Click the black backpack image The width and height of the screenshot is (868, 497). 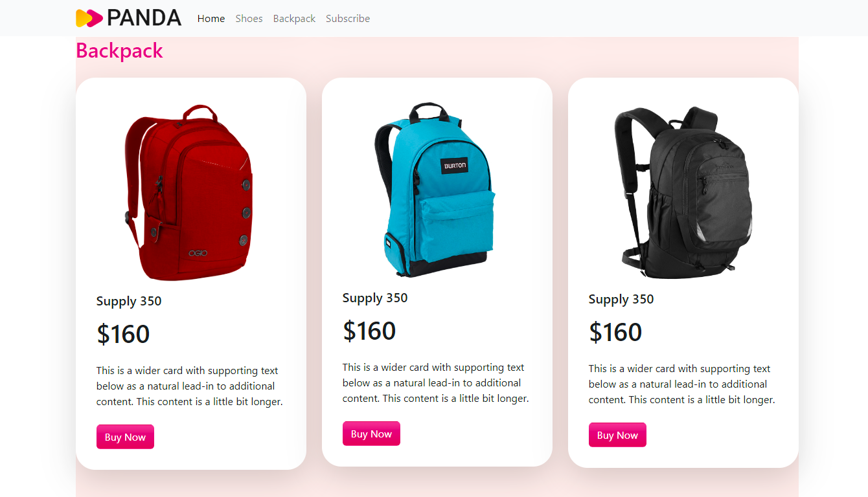click(684, 192)
